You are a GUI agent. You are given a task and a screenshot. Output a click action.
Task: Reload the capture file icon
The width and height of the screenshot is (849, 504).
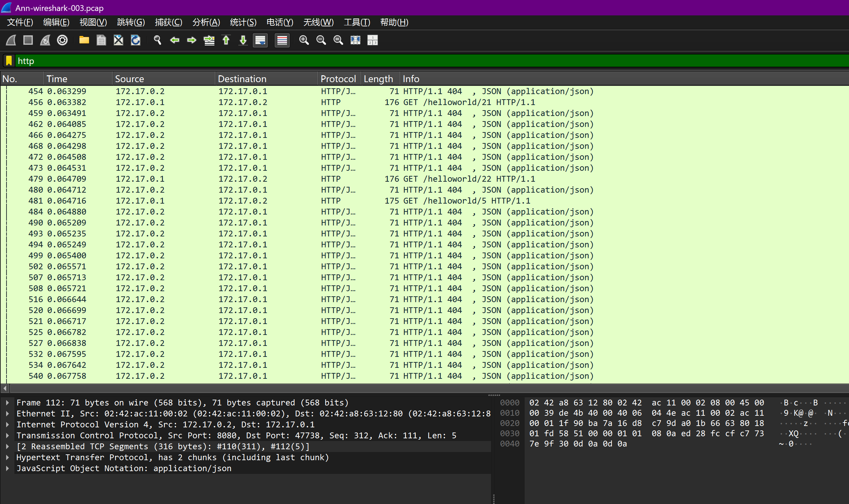coord(136,40)
